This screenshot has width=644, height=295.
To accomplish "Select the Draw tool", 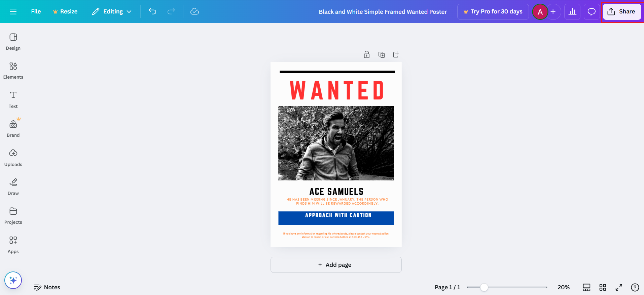I will click(x=13, y=186).
